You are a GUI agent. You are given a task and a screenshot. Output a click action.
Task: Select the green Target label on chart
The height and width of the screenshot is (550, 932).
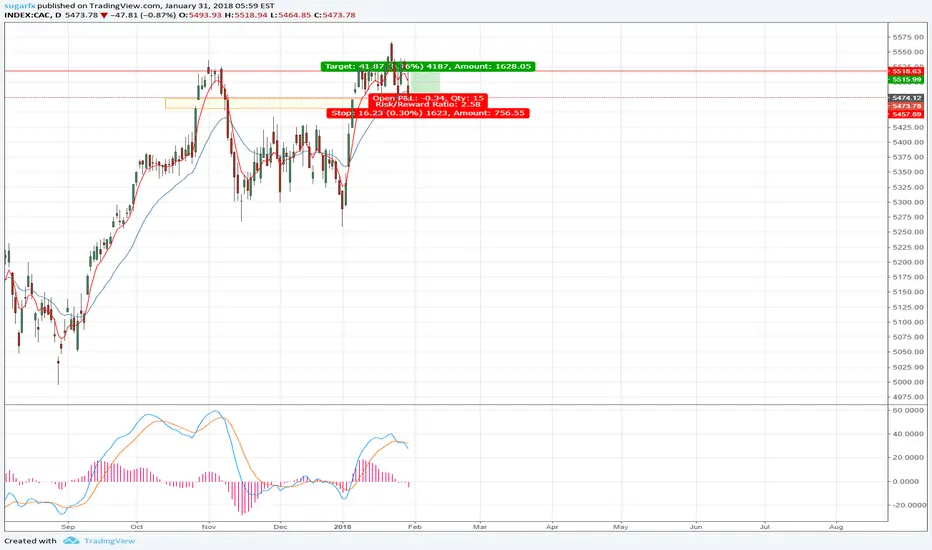[428, 66]
